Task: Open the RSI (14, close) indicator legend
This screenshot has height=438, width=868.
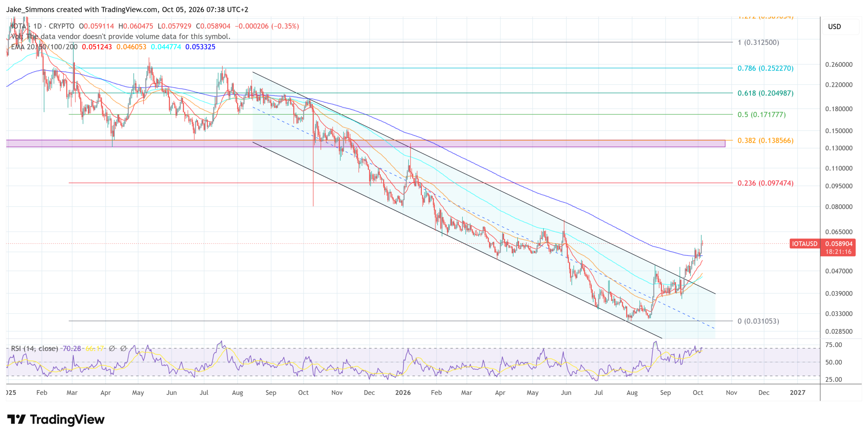Action: tap(34, 348)
